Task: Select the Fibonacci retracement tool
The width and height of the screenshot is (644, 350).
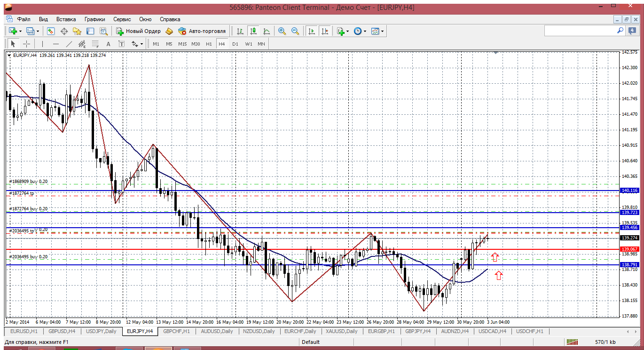Action: tap(96, 44)
